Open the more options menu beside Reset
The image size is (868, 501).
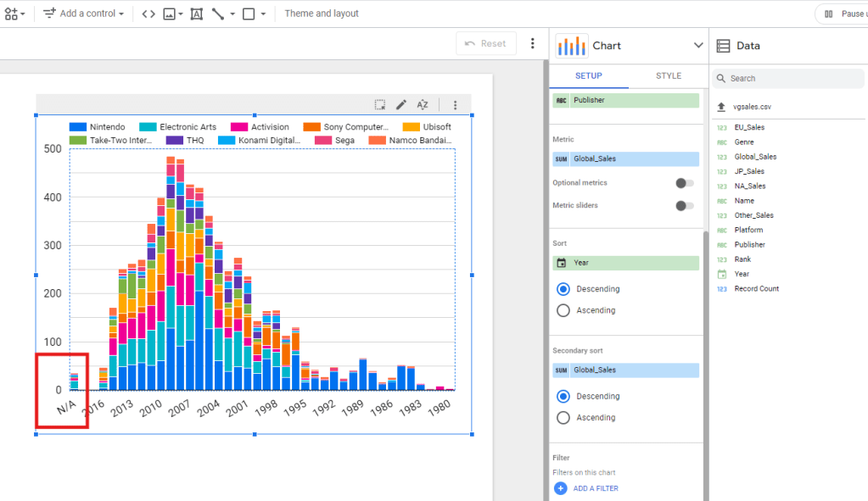tap(533, 43)
